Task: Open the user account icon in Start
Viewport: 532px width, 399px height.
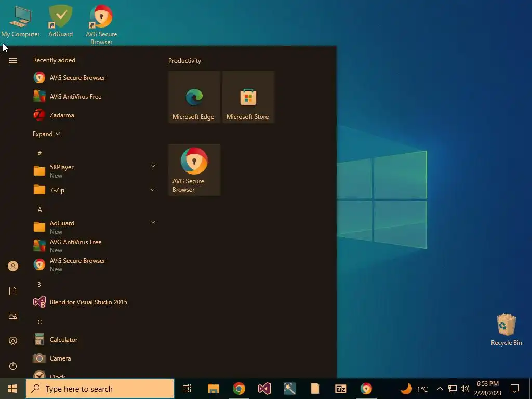Action: click(13, 266)
